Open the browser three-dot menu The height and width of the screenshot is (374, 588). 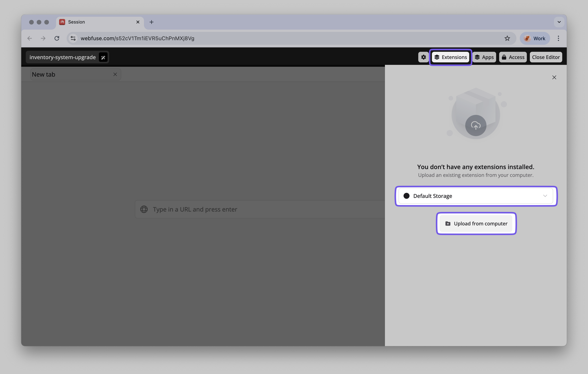click(x=558, y=38)
